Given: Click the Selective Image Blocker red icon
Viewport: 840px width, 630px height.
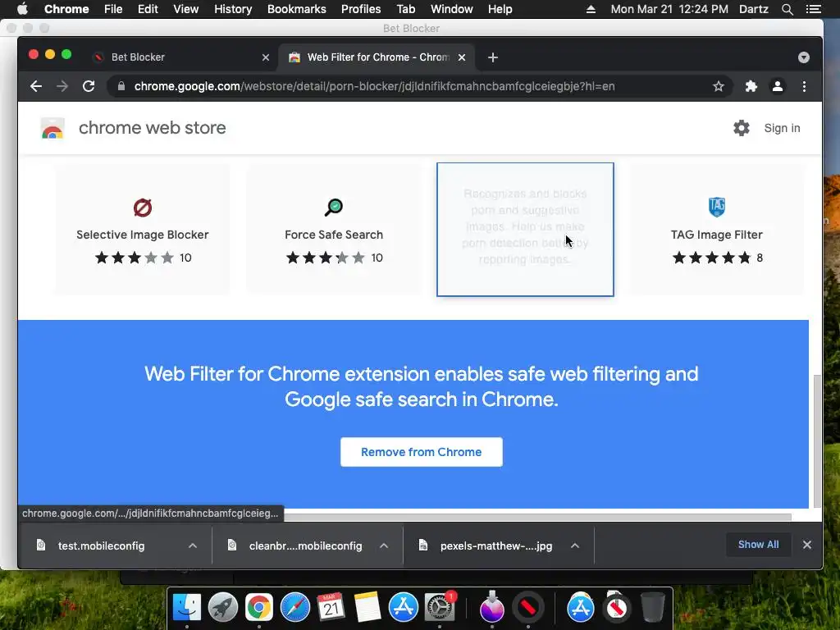Looking at the screenshot, I should coord(143,208).
